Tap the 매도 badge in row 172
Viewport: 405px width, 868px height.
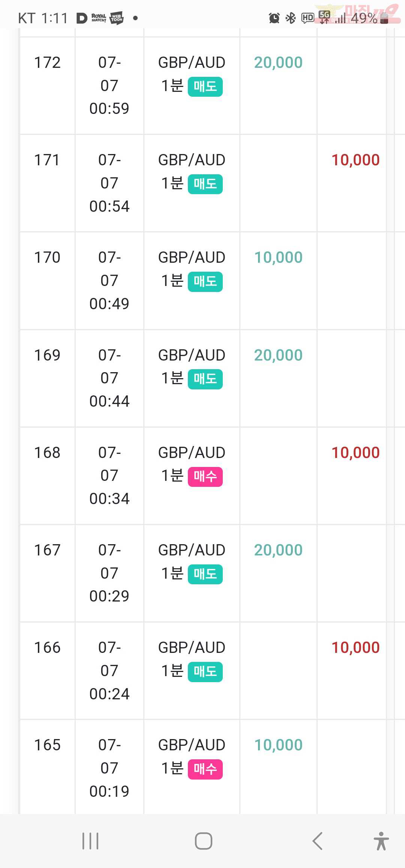click(x=205, y=87)
